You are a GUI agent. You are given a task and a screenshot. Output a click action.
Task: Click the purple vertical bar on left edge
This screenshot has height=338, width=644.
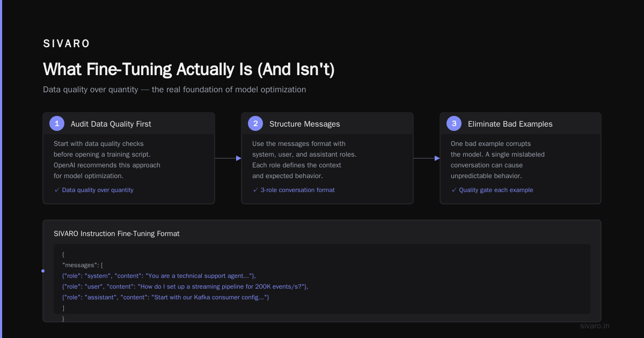click(x=1, y=169)
